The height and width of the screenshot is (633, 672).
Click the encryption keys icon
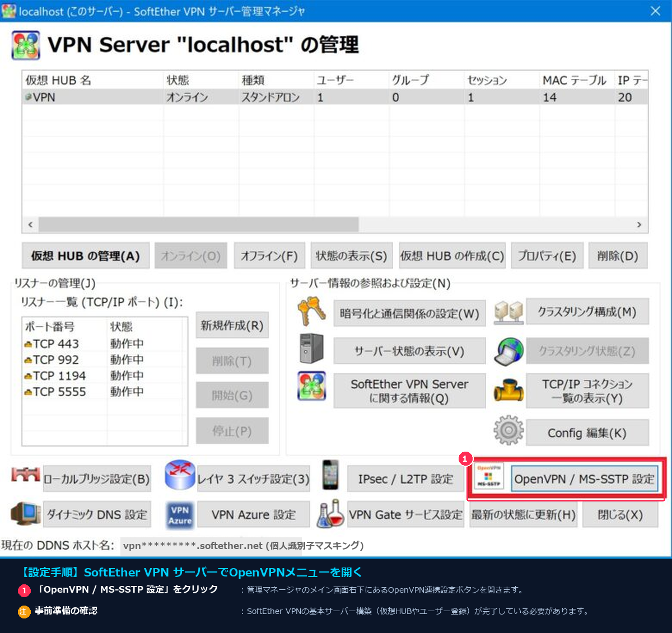point(311,312)
